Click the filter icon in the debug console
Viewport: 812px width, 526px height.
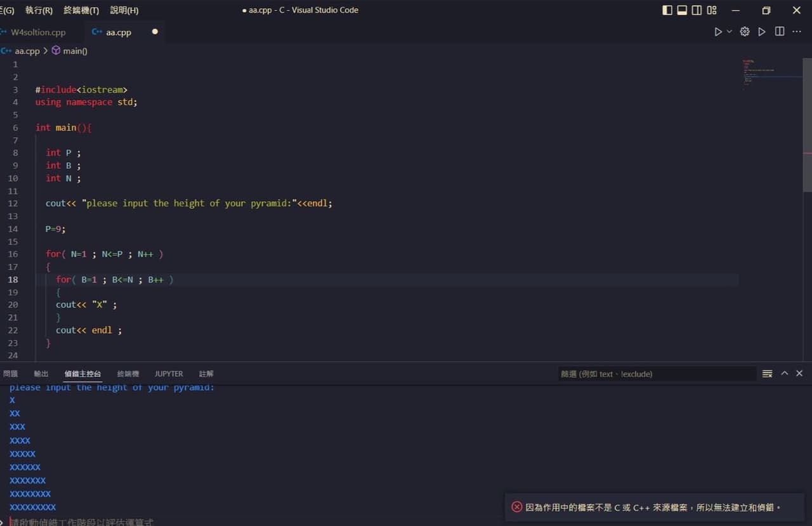point(766,373)
